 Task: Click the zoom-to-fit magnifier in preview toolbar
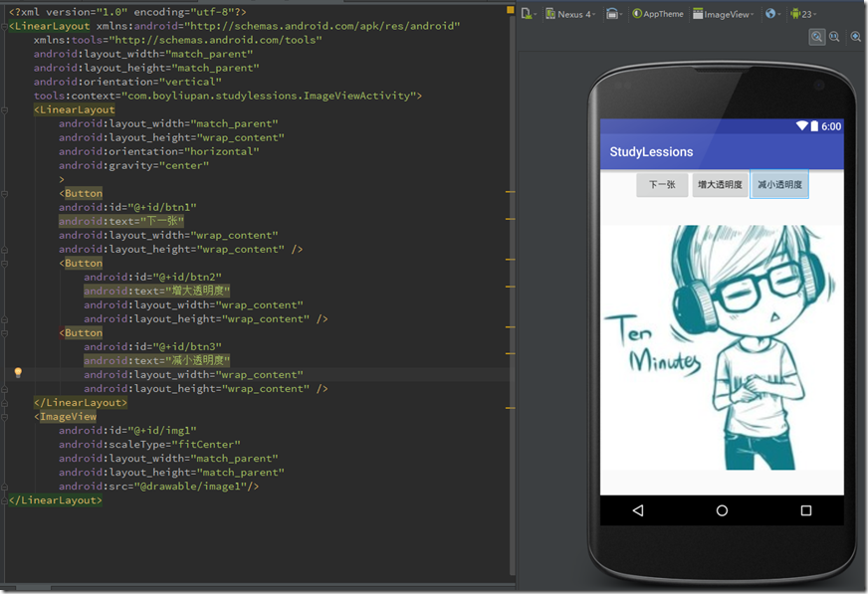click(x=816, y=37)
